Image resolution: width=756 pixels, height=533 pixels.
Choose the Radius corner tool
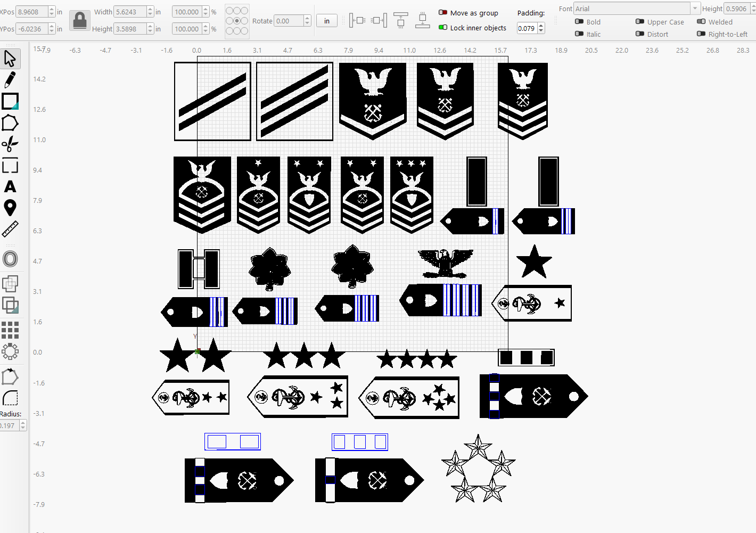click(x=10, y=398)
